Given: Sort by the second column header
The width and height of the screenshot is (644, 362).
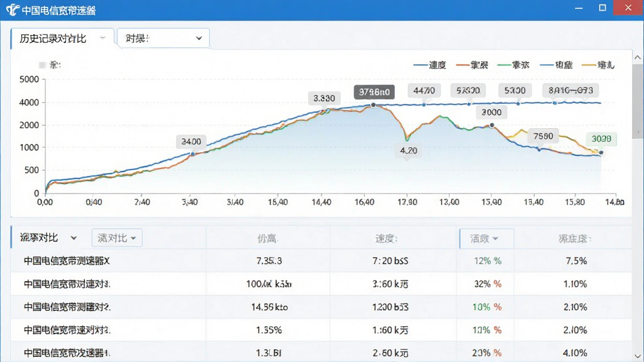Looking at the screenshot, I should point(267,238).
